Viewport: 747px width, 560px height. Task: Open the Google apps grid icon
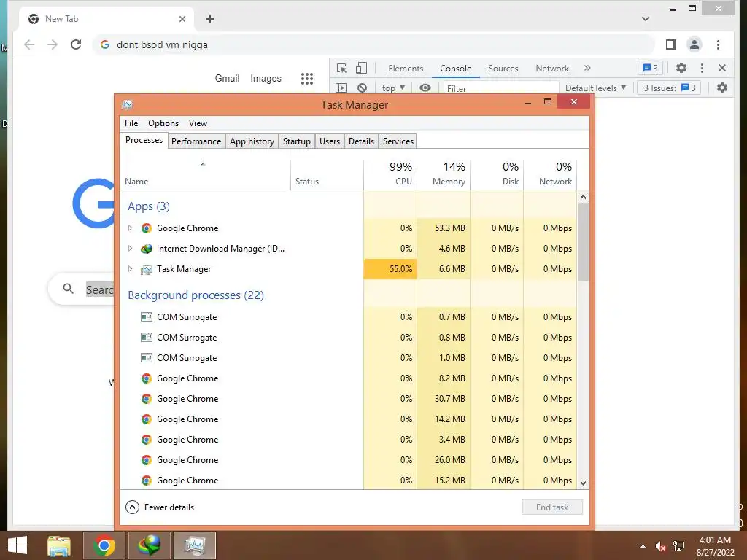(307, 79)
